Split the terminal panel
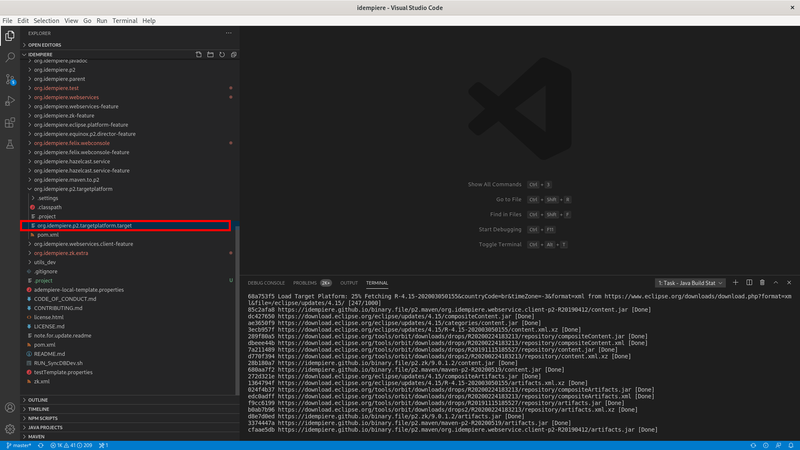Image resolution: width=800 pixels, height=450 pixels. tap(749, 283)
